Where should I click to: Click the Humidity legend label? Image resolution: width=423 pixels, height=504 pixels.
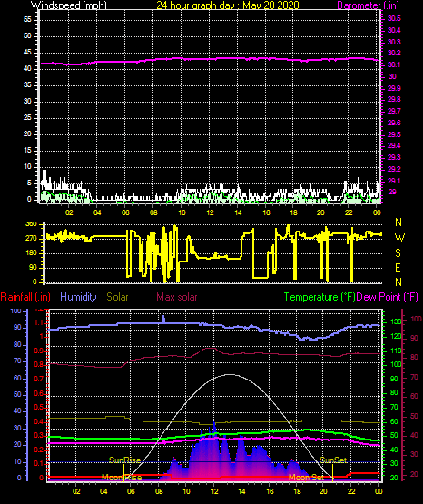[x=78, y=297]
